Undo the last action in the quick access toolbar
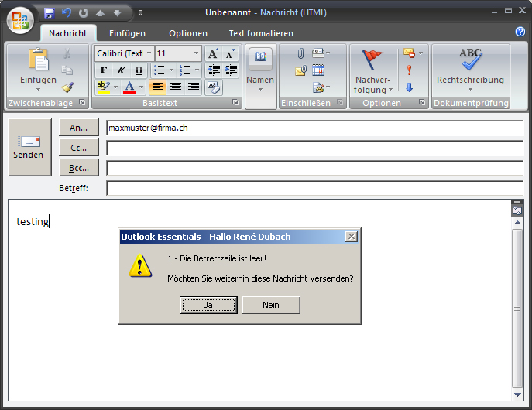Screen dimensions: 532x410 pos(67,13)
